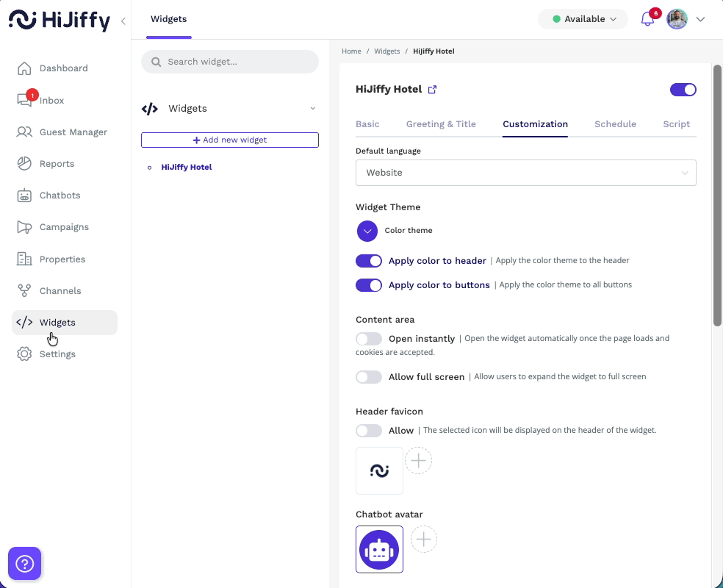This screenshot has height=588, width=723.
Task: Enable the Open instantly toggle
Action: 369,339
